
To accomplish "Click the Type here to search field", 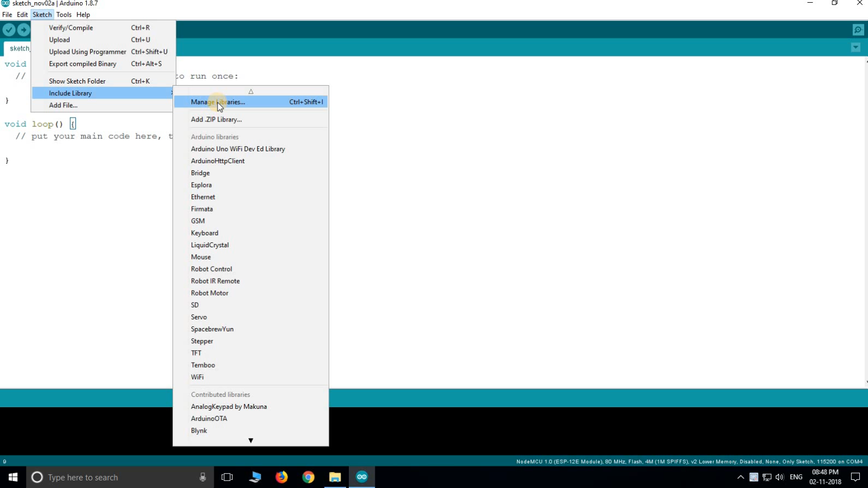I will 108,477.
